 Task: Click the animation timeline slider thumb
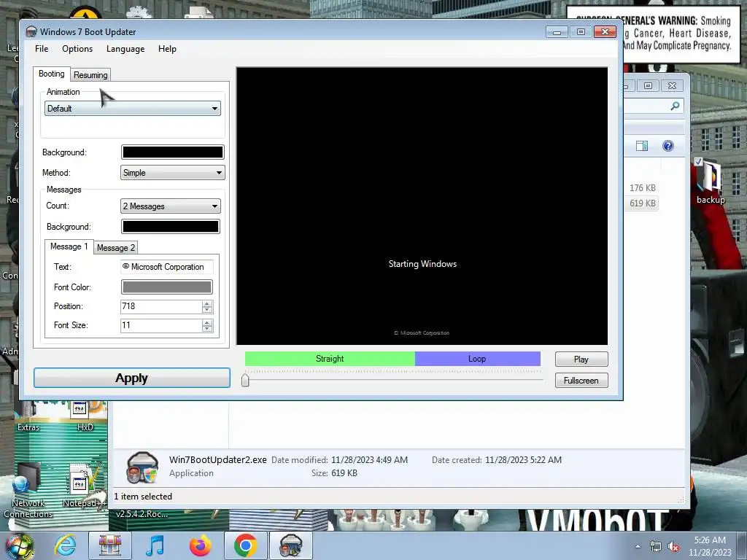[x=245, y=380]
